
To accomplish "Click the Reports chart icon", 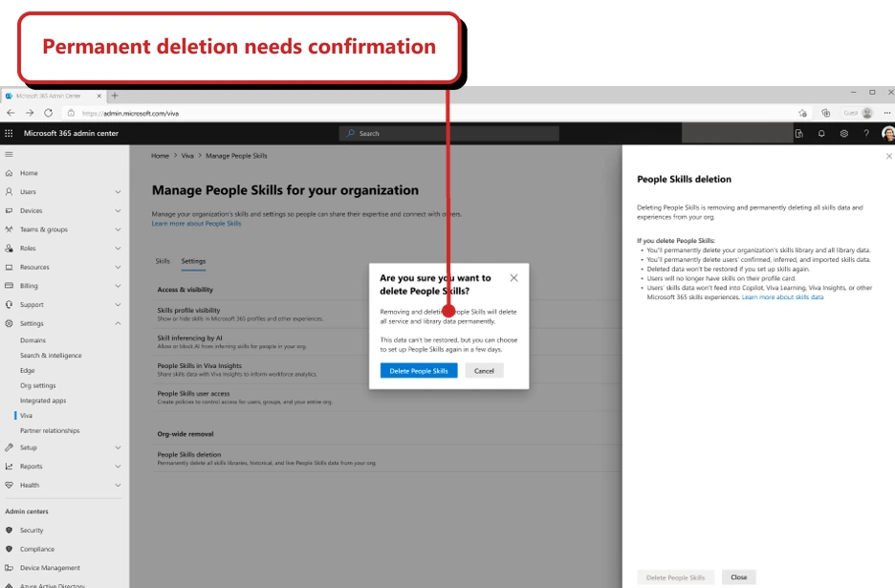I will pyautogui.click(x=9, y=467).
